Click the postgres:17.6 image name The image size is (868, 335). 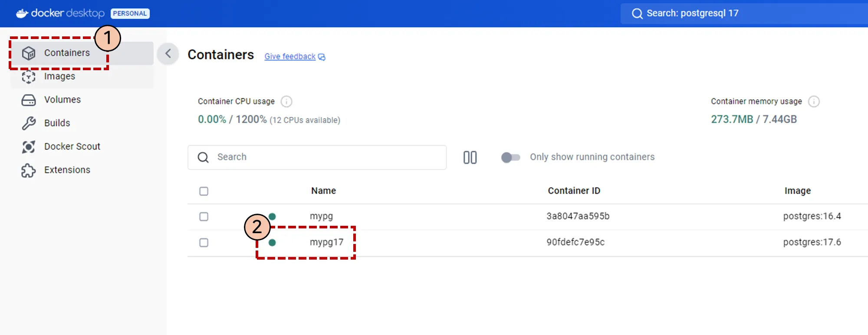click(812, 242)
